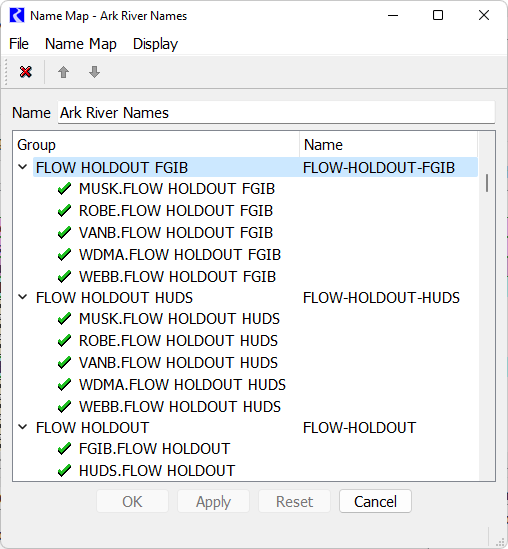
Task: Click the red X delete icon
Action: [x=26, y=72]
